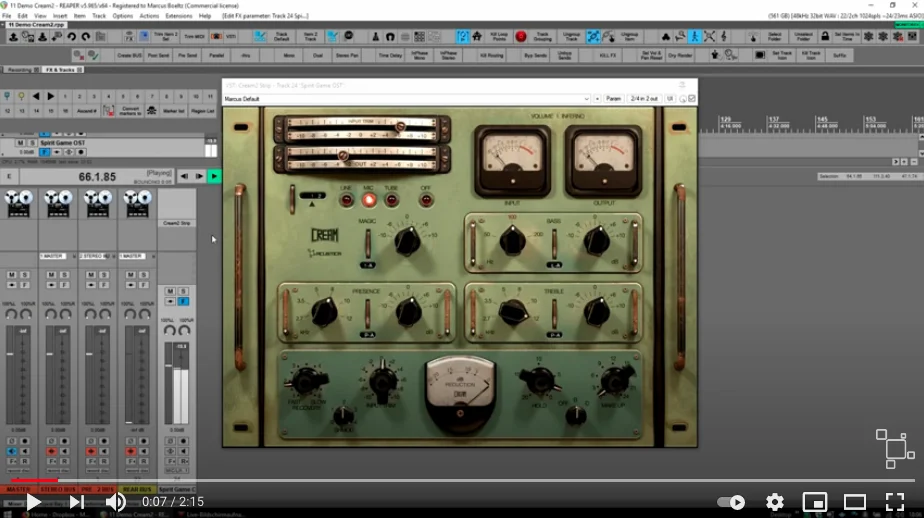
Task: Click the YouTube settings gear icon
Action: 774,502
